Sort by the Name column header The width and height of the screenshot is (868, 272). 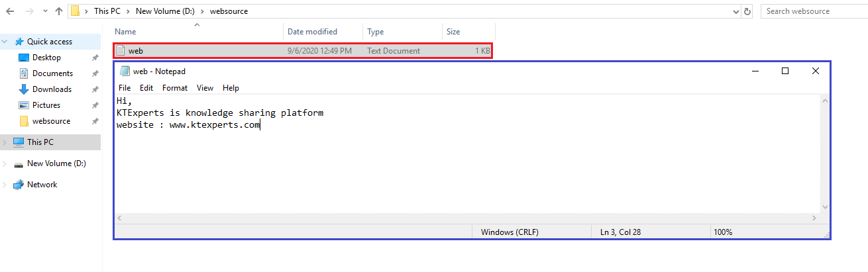click(x=125, y=31)
